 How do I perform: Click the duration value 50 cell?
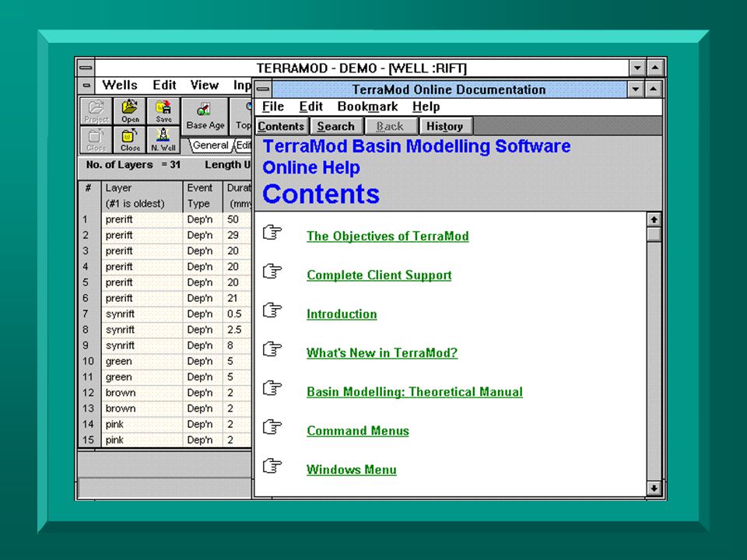coord(237,219)
